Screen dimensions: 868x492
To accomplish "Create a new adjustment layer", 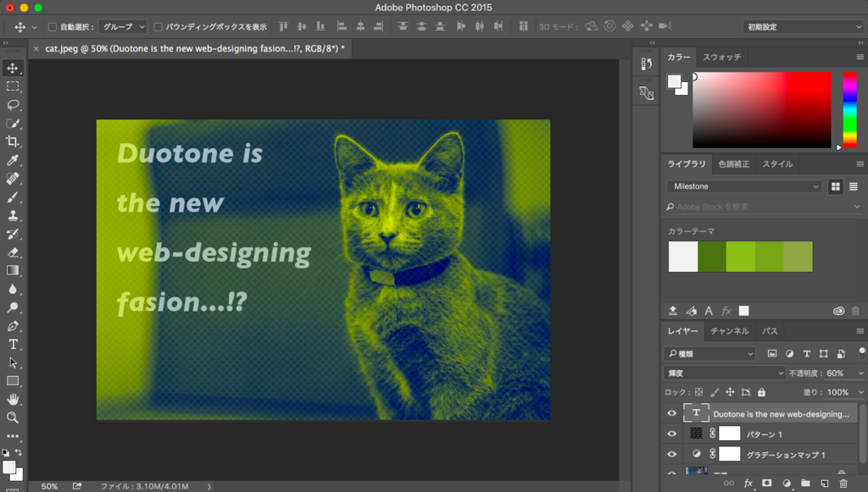I will (786, 484).
